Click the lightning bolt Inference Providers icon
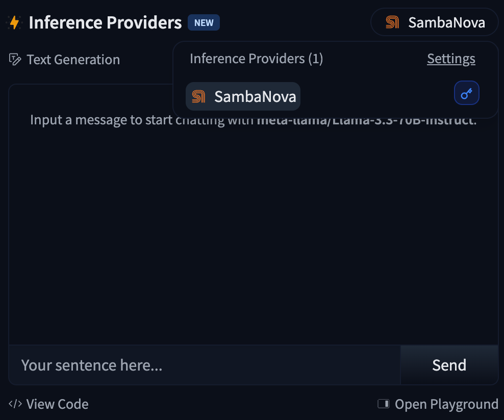The width and height of the screenshot is (504, 420). 14,22
